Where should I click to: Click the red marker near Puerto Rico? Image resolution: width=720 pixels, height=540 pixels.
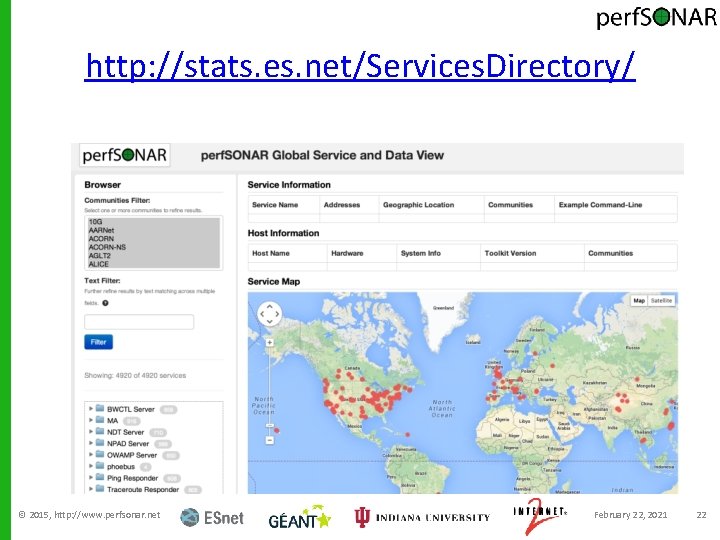pyautogui.click(x=408, y=434)
